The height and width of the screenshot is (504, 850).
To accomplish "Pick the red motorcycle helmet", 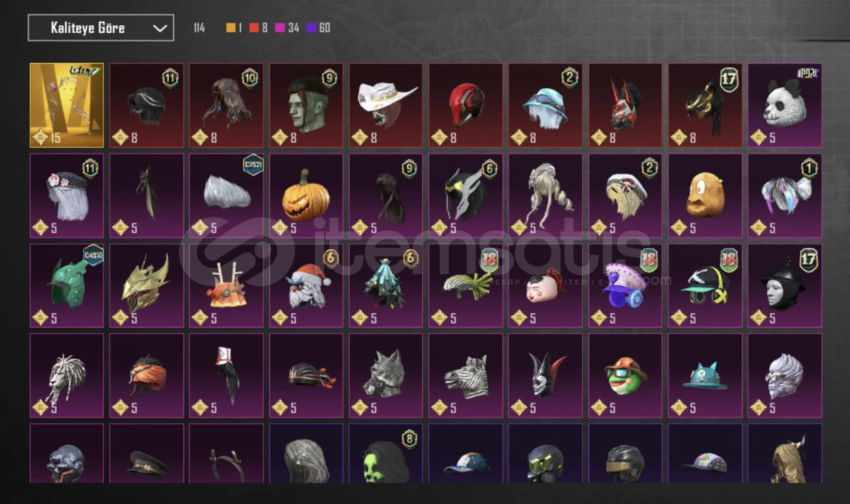I will click(x=466, y=105).
